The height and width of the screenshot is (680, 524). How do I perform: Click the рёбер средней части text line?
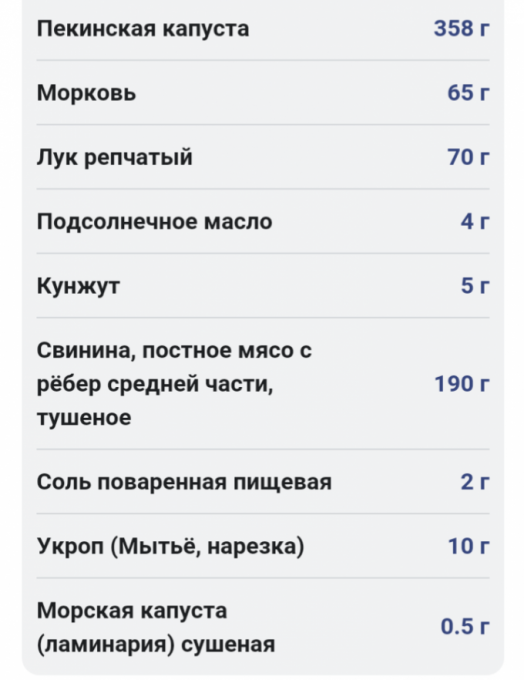coord(155,384)
